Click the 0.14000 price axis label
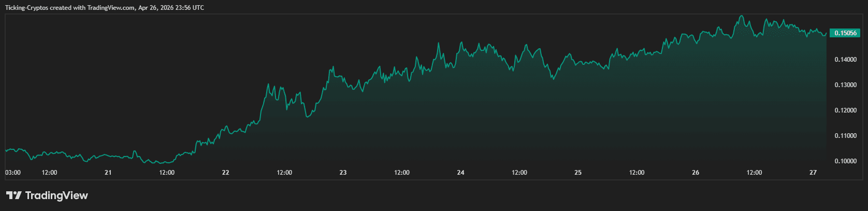 845,60
